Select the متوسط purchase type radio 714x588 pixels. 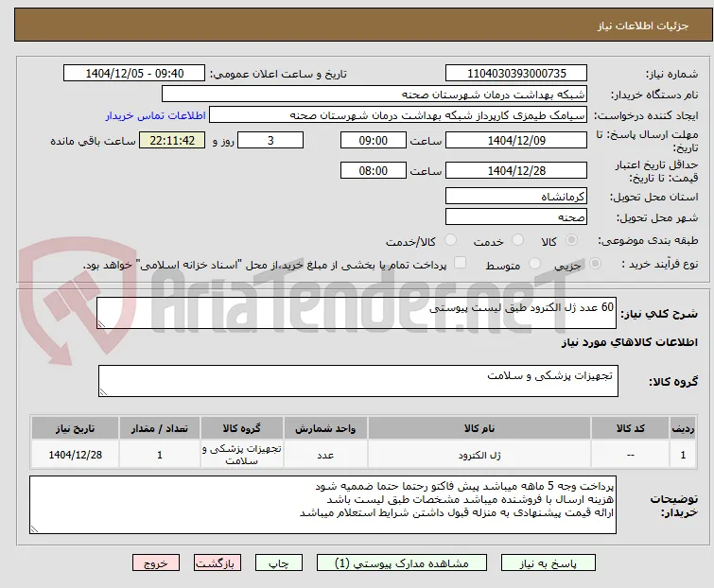(534, 264)
